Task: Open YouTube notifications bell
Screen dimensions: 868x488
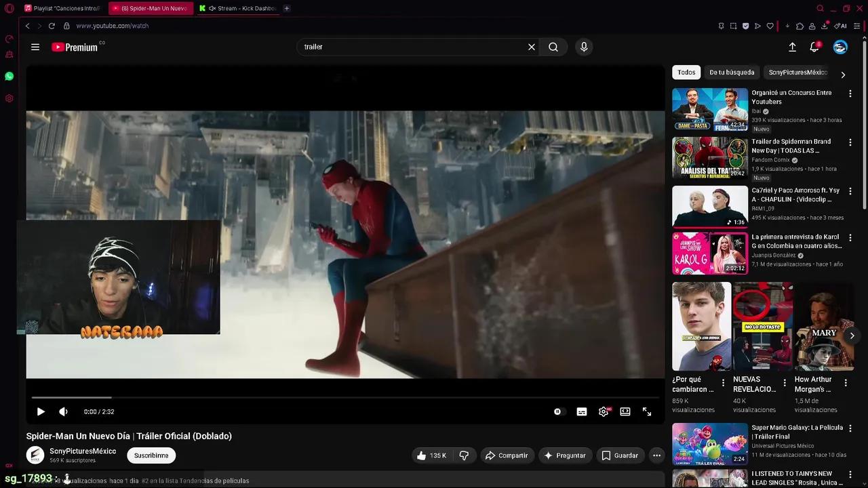Action: click(814, 47)
